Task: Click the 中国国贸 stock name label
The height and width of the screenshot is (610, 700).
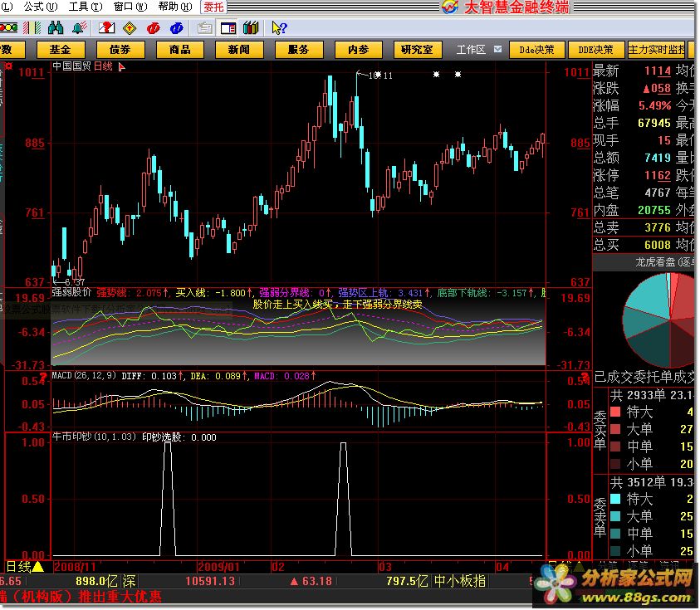Action: [x=71, y=66]
